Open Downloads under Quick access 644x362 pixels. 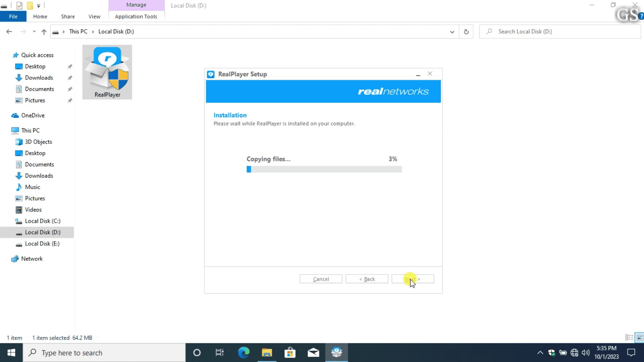[x=39, y=78]
